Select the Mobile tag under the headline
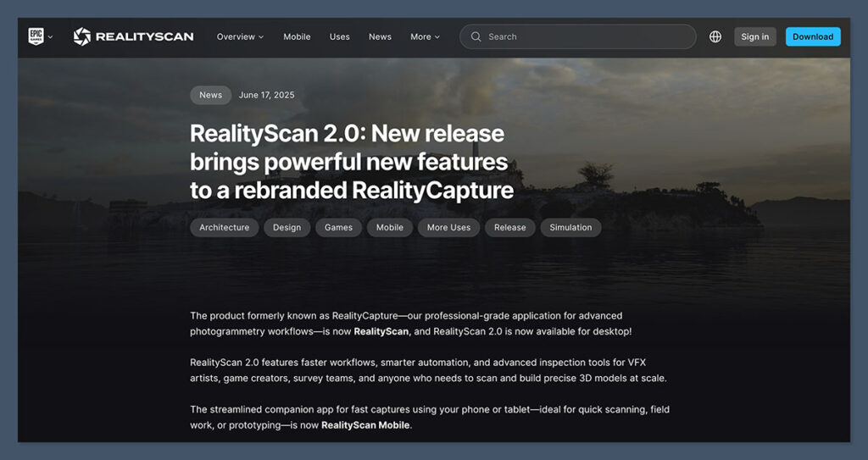 [x=390, y=228]
